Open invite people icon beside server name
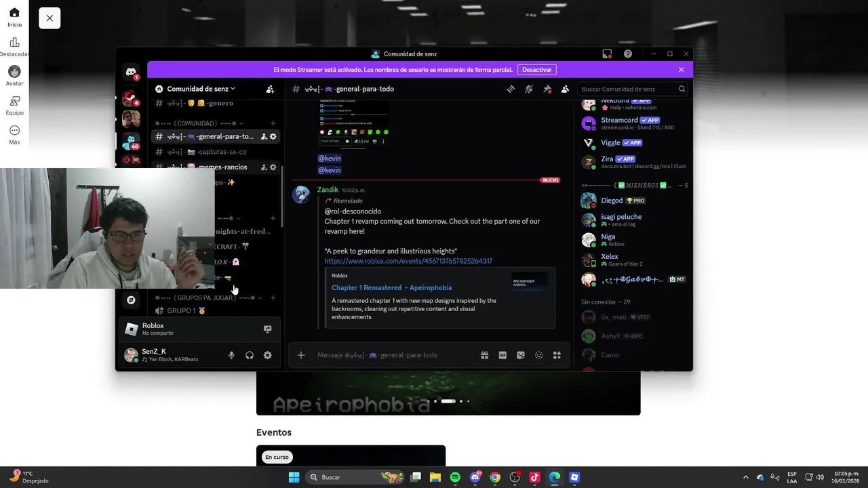This screenshot has height=488, width=868. pyautogui.click(x=270, y=89)
